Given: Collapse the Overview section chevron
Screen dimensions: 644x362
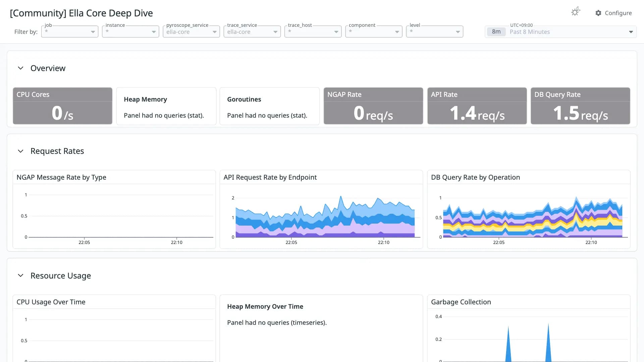Looking at the screenshot, I should (x=20, y=68).
